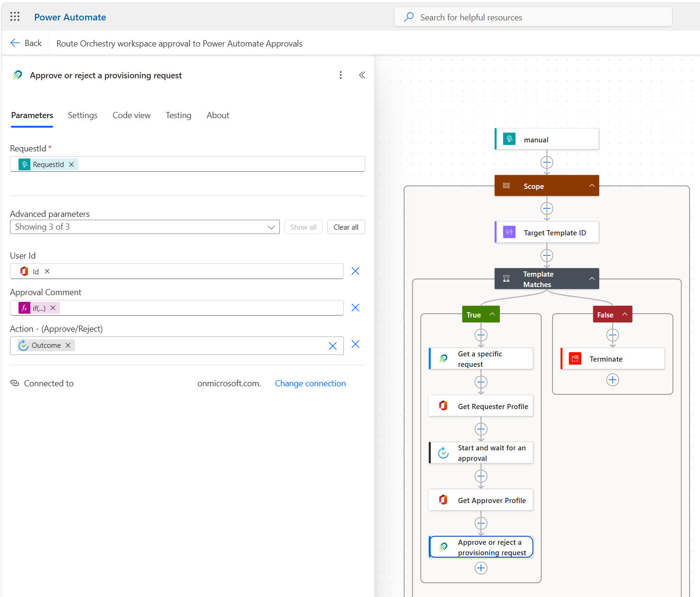
Task: Collapse the Scope container
Action: [x=592, y=186]
